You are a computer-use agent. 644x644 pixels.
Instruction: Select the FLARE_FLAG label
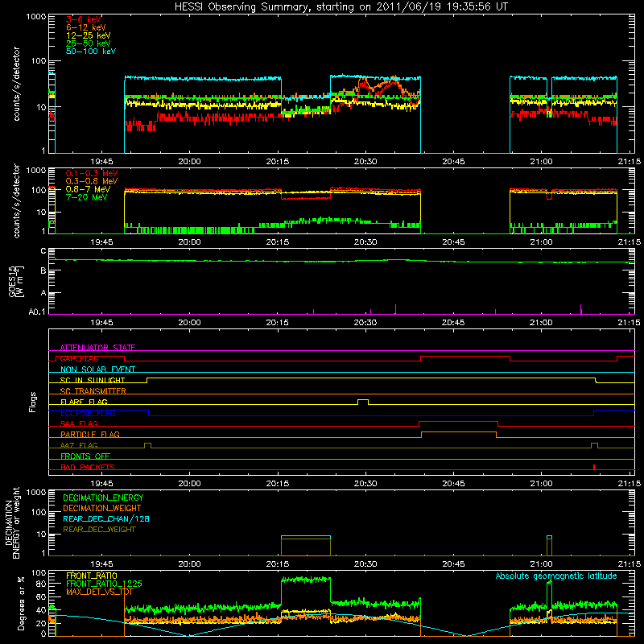click(84, 402)
